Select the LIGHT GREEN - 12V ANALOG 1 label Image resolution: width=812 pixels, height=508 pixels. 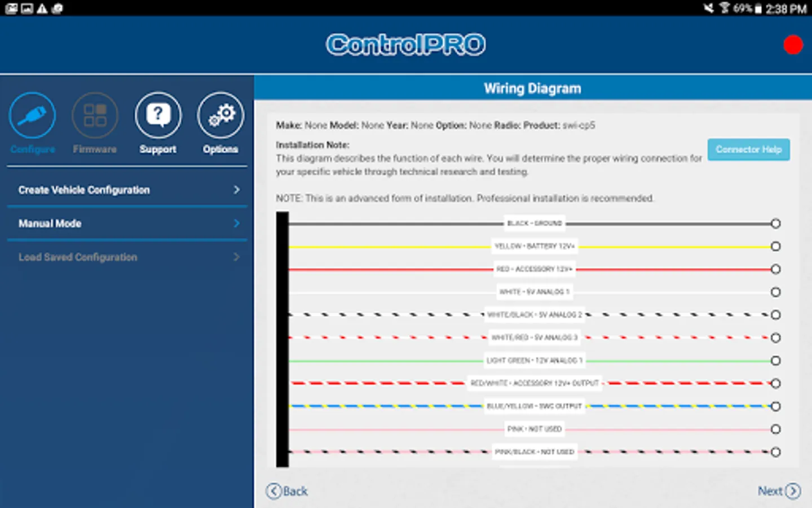tap(535, 361)
